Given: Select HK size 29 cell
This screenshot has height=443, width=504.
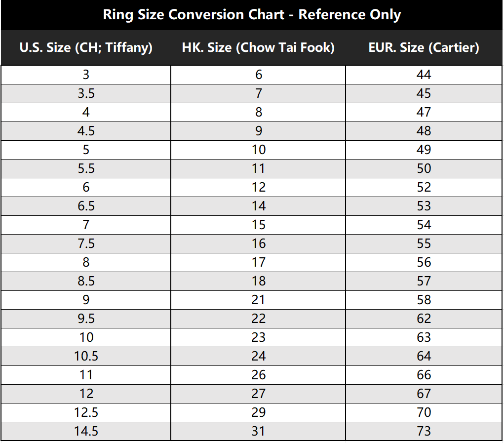Looking at the screenshot, I should [258, 412].
